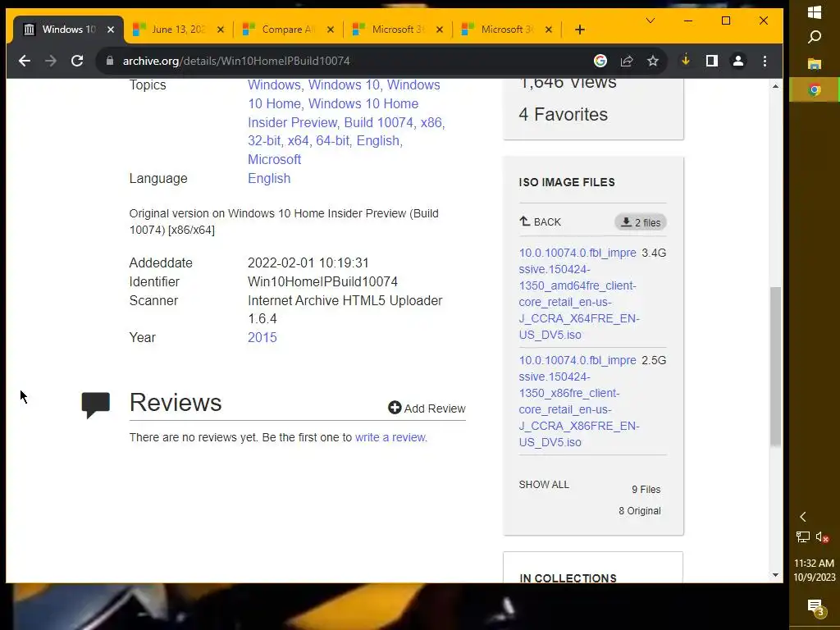Screen dimensions: 840x630
Task: Open the 2015 year link
Action: tap(262, 337)
